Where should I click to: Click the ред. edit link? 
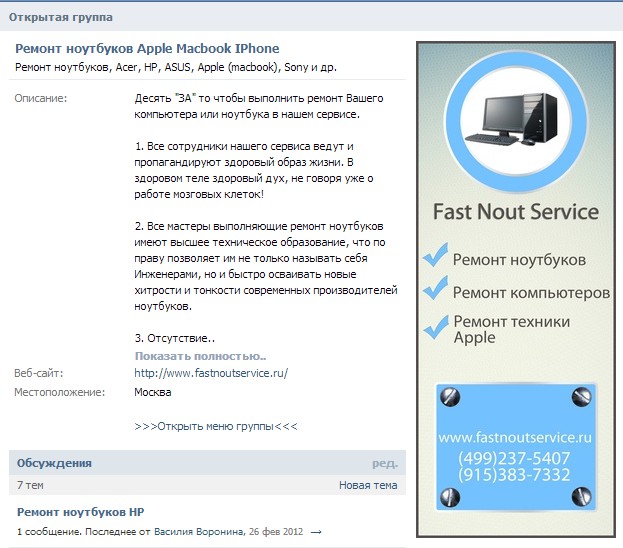pyautogui.click(x=385, y=463)
